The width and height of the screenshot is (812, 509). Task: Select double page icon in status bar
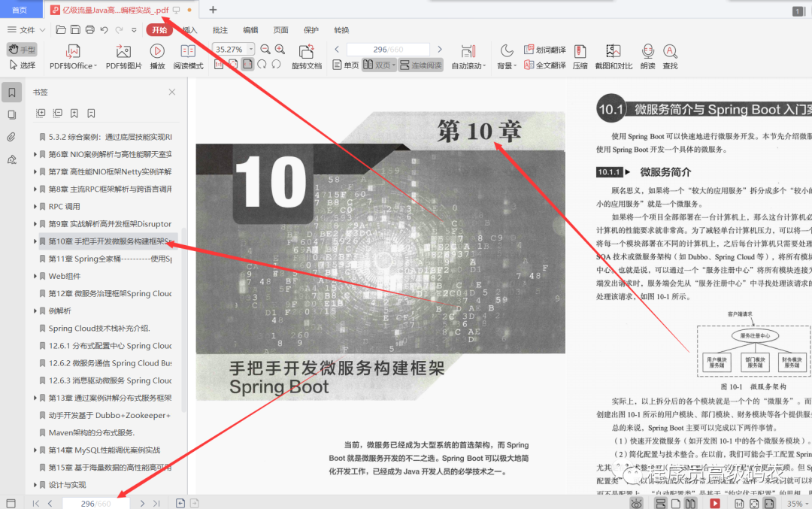click(690, 503)
